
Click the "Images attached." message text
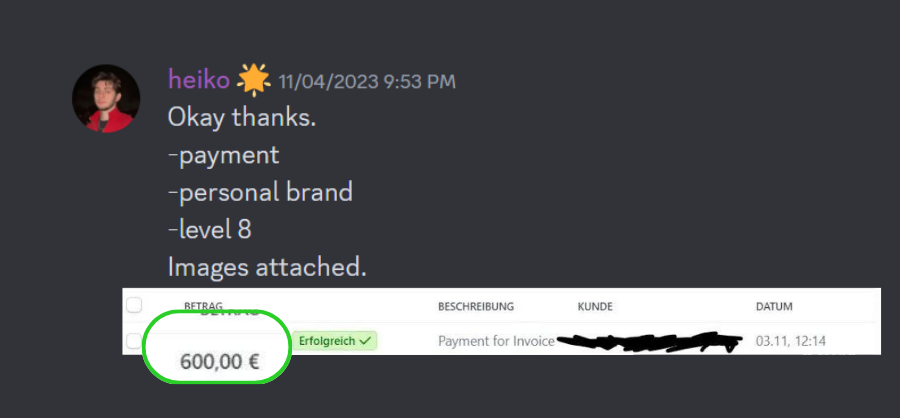[267, 267]
